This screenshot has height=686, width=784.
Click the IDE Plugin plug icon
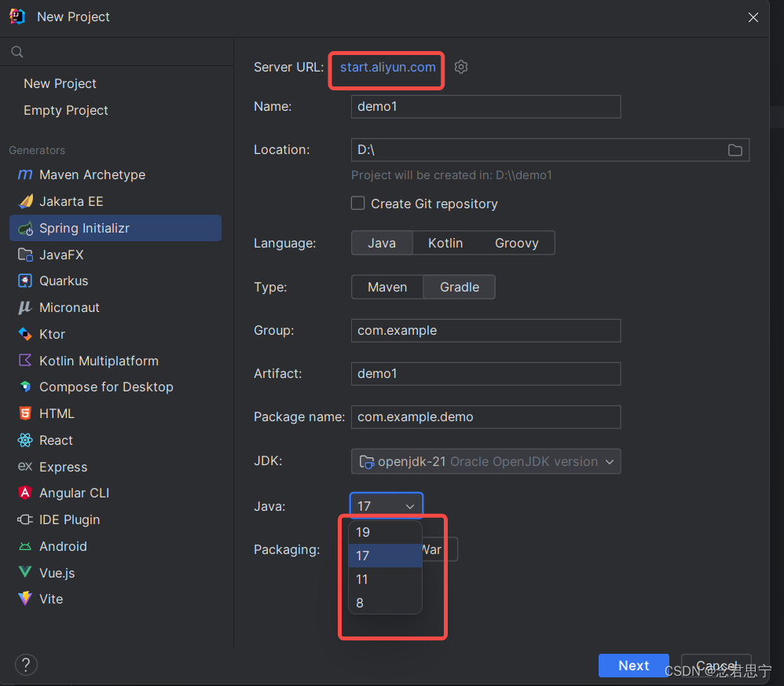click(25, 519)
